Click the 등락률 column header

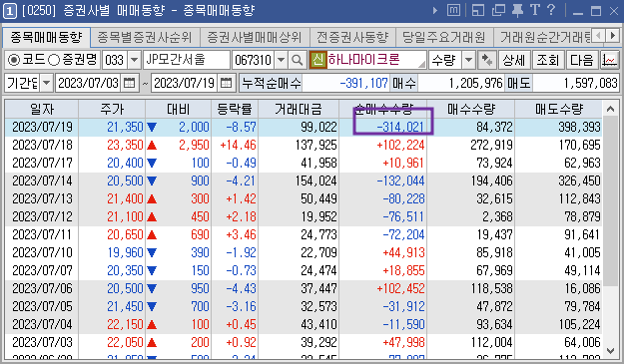coord(235,109)
